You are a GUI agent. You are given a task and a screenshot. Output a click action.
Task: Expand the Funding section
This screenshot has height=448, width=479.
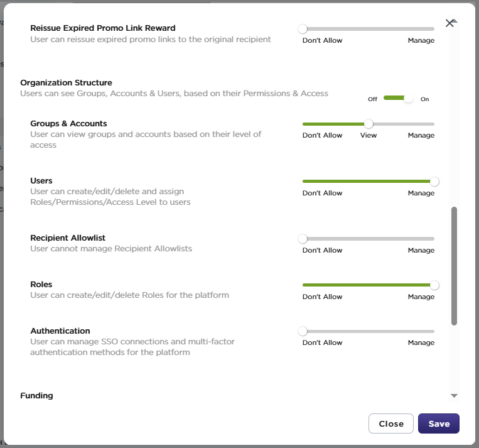tap(36, 395)
